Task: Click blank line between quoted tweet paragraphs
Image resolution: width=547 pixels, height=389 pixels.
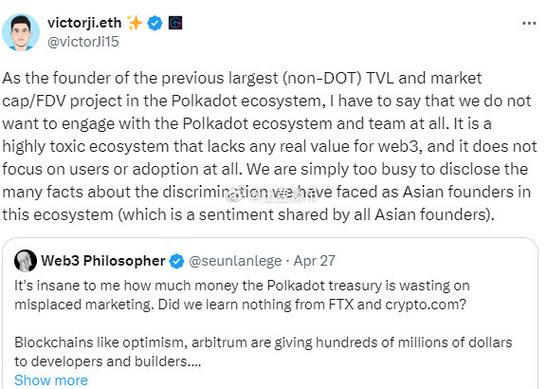Action: click(263, 323)
